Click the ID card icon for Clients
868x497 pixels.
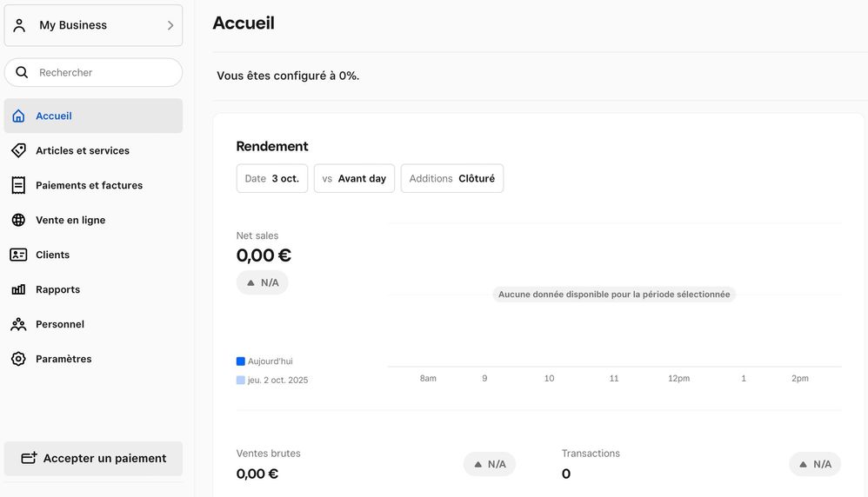[x=18, y=255]
